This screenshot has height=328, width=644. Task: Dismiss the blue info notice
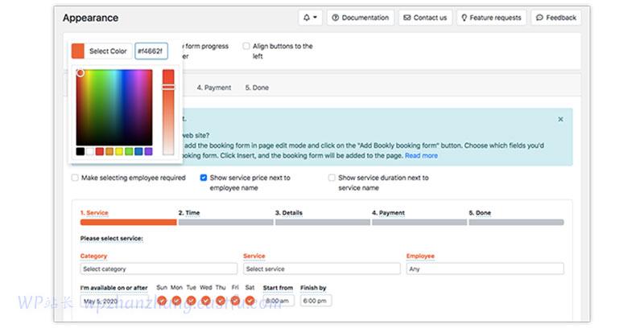pos(560,119)
